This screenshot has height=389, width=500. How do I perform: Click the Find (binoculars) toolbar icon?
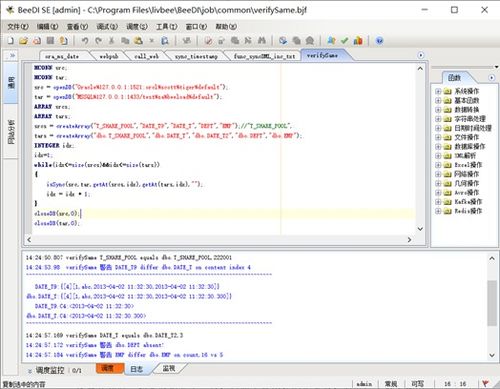(x=262, y=41)
